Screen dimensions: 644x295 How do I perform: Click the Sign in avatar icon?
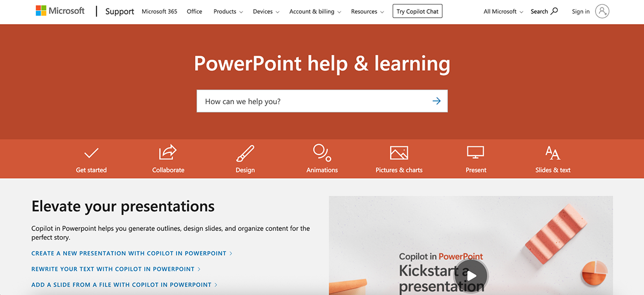[x=602, y=11]
